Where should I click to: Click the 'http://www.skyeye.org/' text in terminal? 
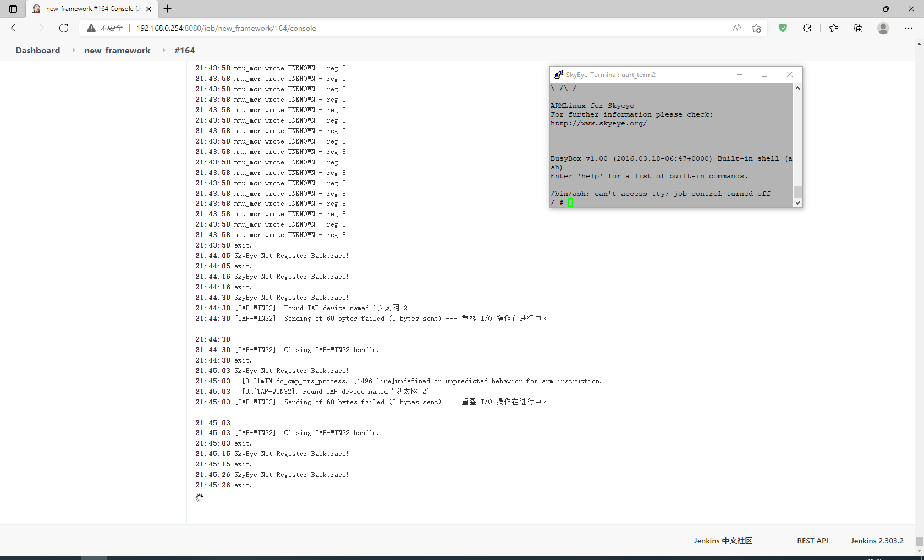click(598, 123)
